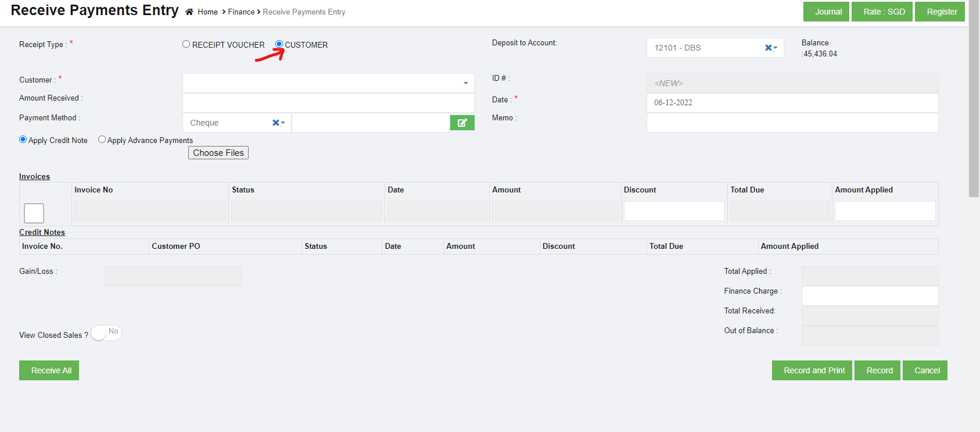Choose Apply Advance Payments option
Screen dimensions: 980x432
click(102, 140)
